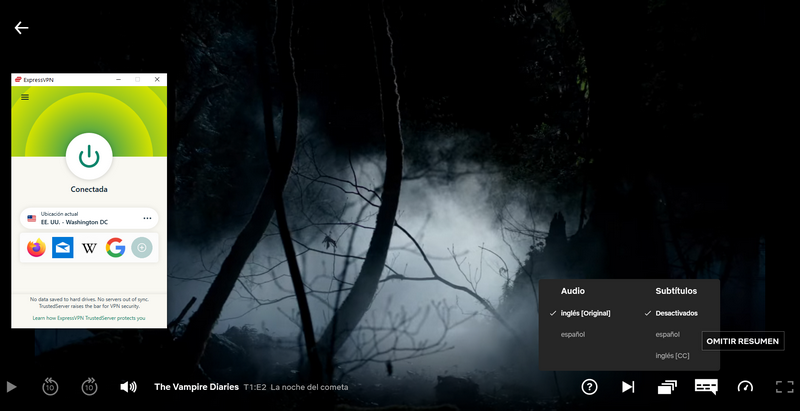The image size is (800, 411).
Task: Open Google shortcut in ExpressVPN
Action: [x=115, y=248]
